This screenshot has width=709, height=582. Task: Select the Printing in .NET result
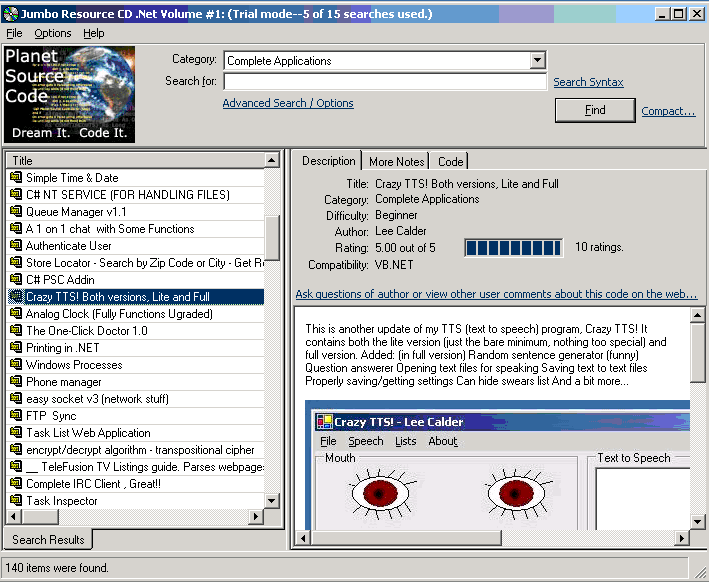point(136,348)
